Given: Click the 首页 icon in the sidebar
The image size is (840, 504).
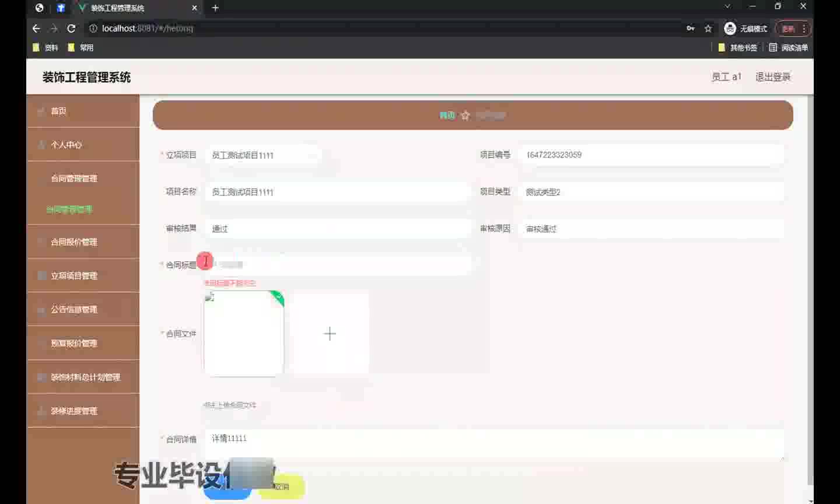Looking at the screenshot, I should point(41,111).
